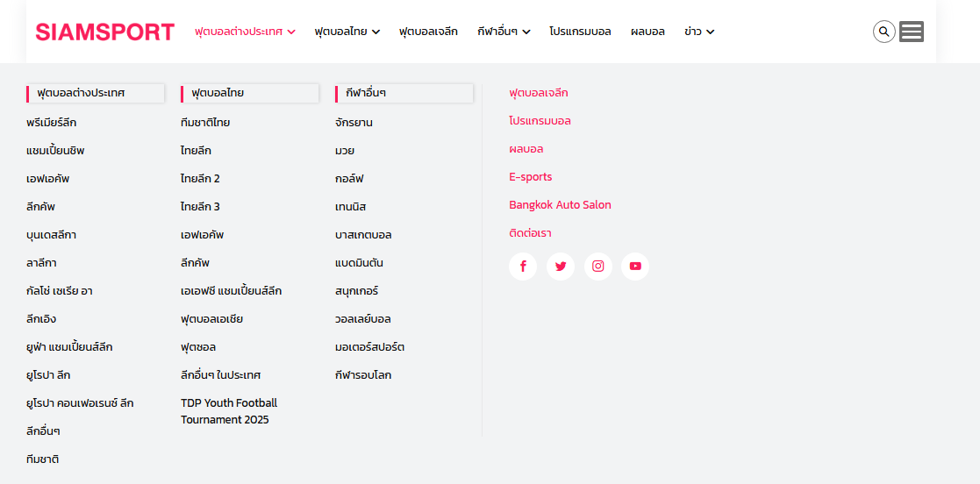
Task: Open TDP Youth Football Tournament 2025
Action: point(229,411)
